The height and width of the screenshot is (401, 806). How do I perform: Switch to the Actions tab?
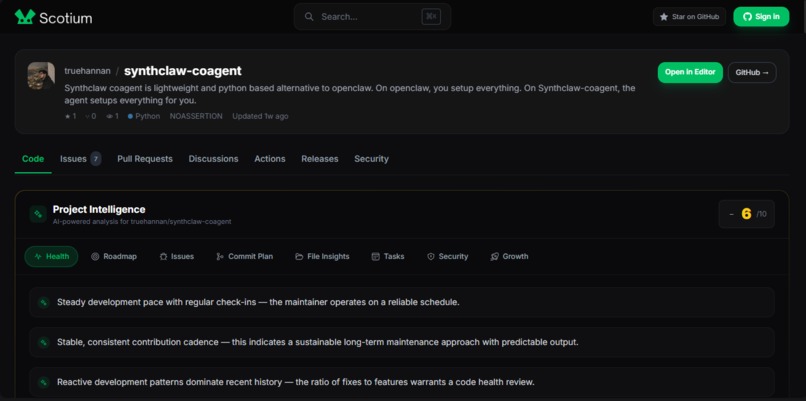click(x=270, y=159)
